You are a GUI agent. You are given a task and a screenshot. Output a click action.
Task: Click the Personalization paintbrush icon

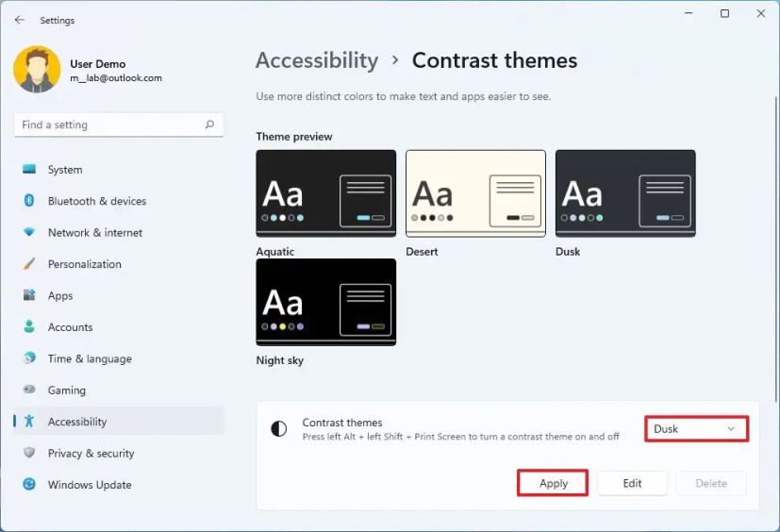29,264
